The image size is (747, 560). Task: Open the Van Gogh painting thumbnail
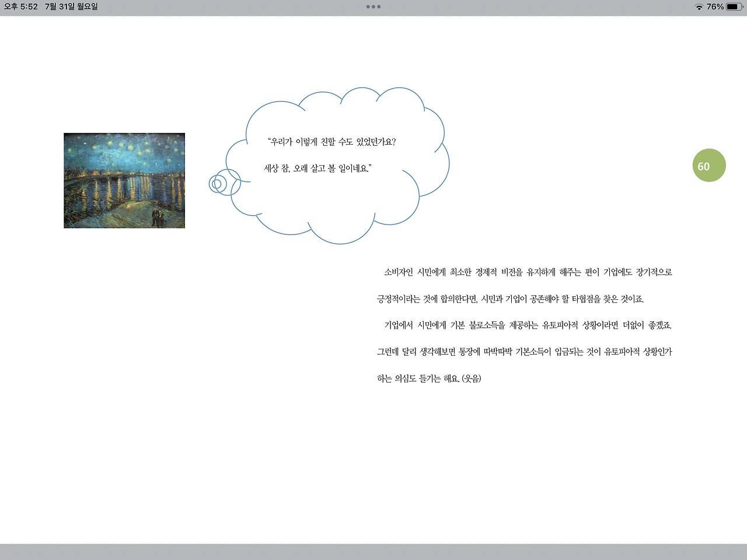coord(124,180)
